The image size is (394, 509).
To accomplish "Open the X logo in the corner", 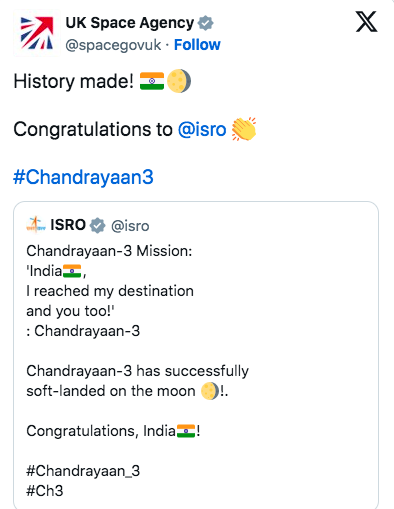I will click(x=366, y=21).
